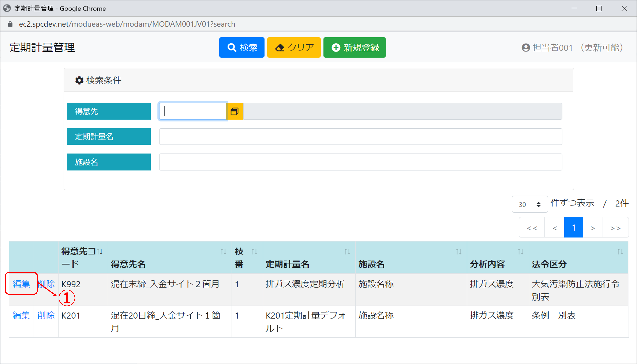This screenshot has height=364, width=637.
Task: Click the K992 customer code cell
Action: 83,290
